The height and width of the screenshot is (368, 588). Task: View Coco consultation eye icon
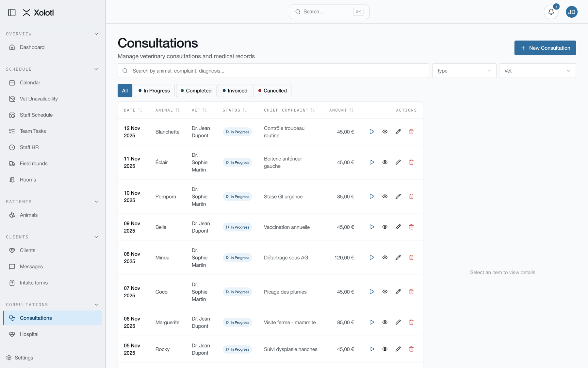(385, 292)
